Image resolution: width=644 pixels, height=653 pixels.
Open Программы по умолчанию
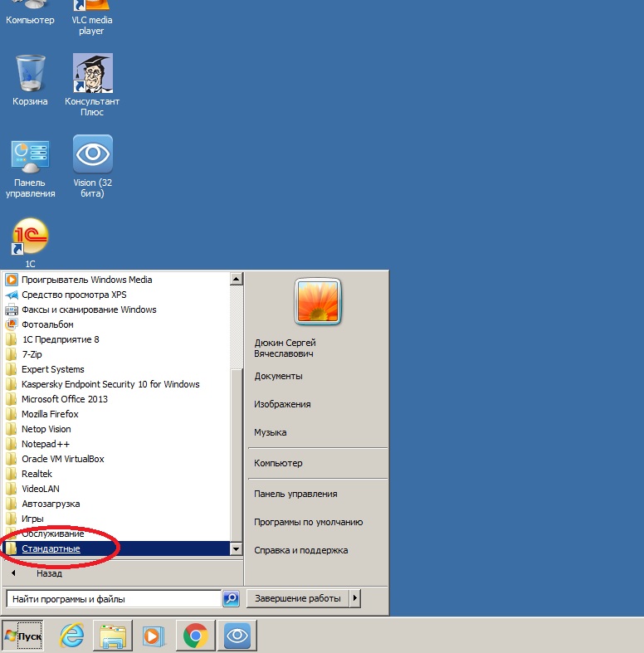(309, 522)
